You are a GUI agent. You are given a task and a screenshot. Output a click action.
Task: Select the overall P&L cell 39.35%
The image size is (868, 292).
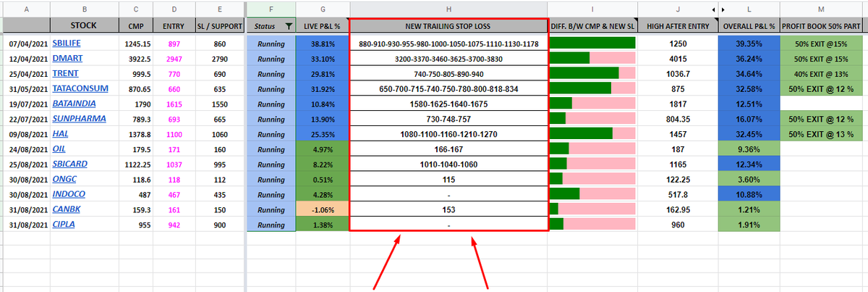pyautogui.click(x=749, y=43)
